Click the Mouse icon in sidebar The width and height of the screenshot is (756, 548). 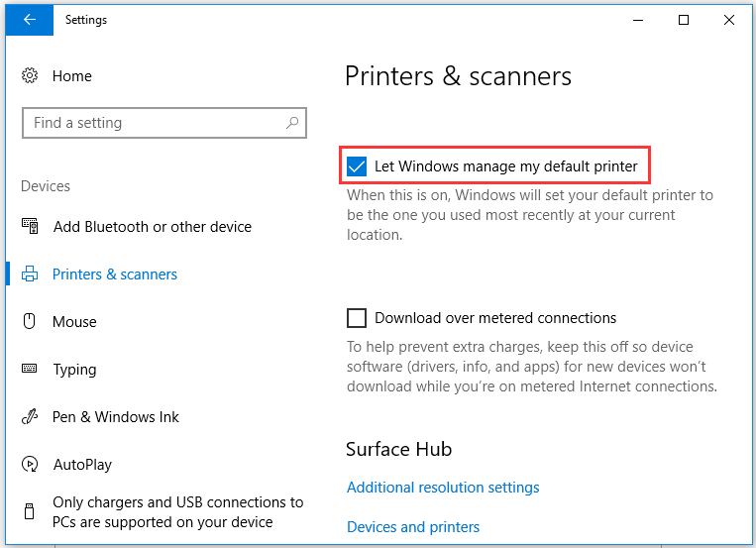coord(30,322)
